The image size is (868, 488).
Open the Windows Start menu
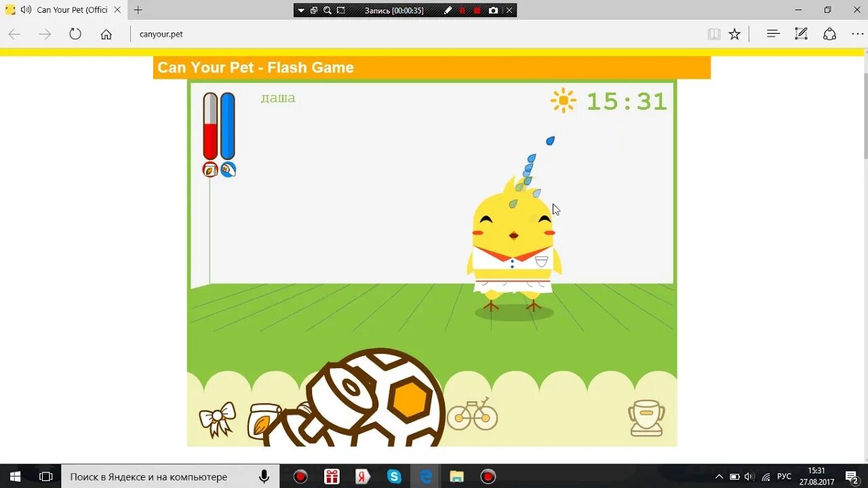[15, 476]
